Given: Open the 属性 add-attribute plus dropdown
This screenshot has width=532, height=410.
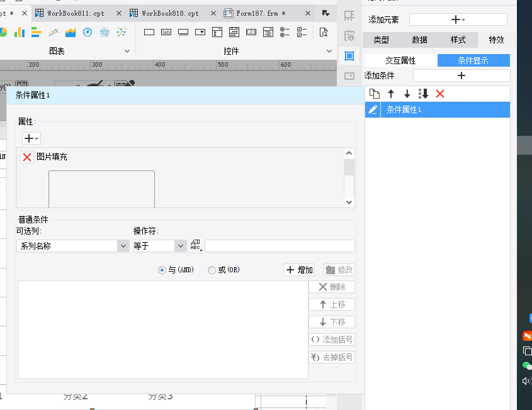Looking at the screenshot, I should (31, 138).
